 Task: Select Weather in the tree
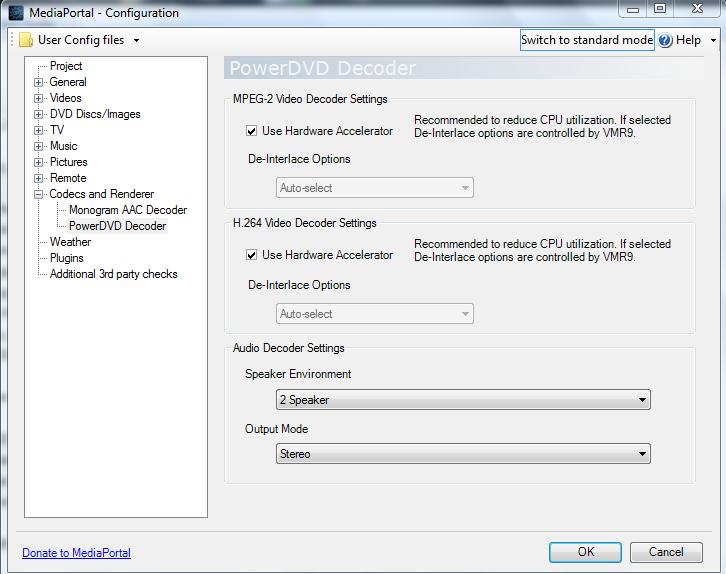[x=70, y=242]
